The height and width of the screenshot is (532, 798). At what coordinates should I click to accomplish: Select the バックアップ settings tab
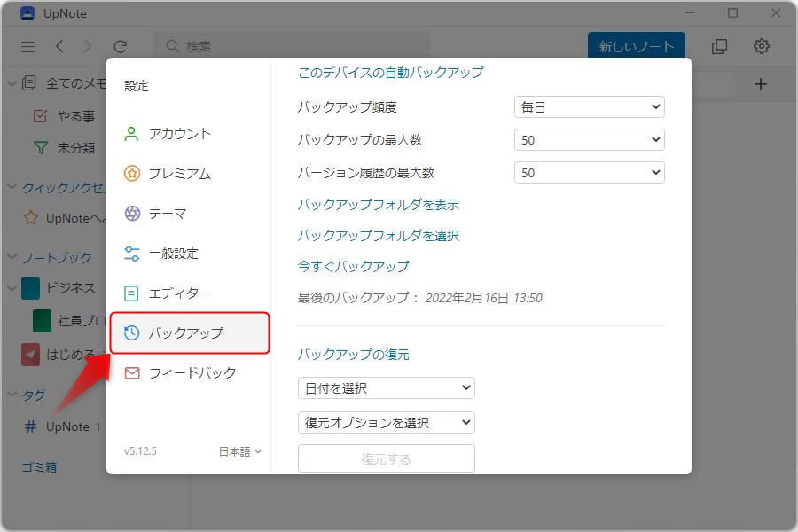tap(190, 333)
